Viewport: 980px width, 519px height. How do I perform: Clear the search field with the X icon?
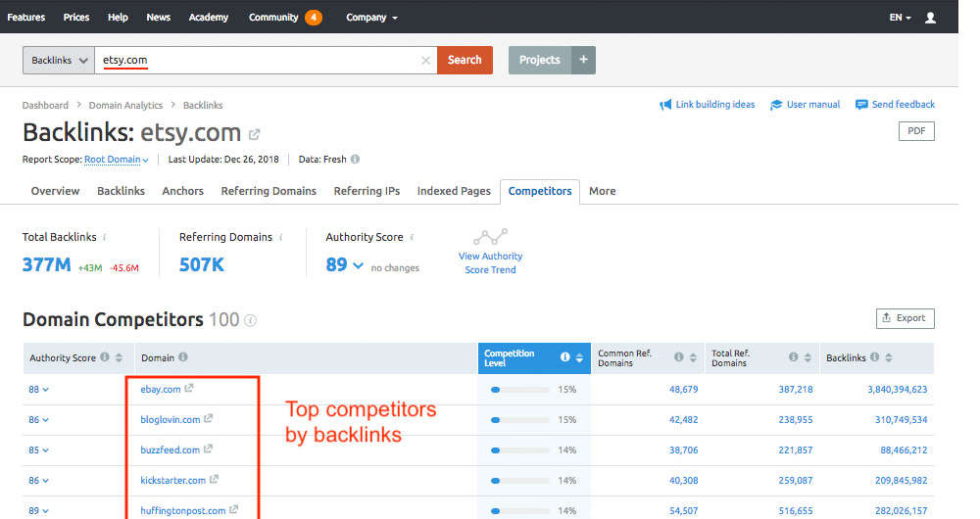(425, 61)
